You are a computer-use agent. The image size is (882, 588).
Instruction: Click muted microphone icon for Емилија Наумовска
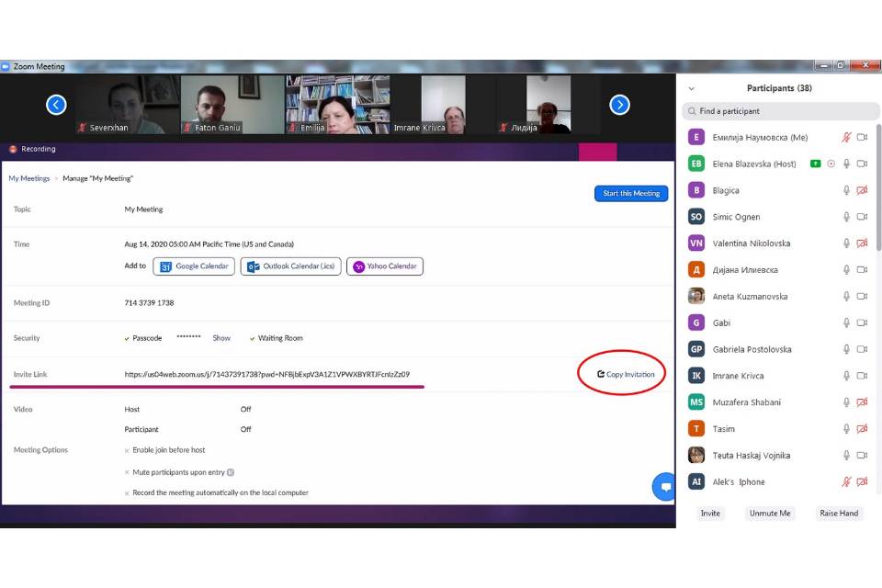click(846, 137)
